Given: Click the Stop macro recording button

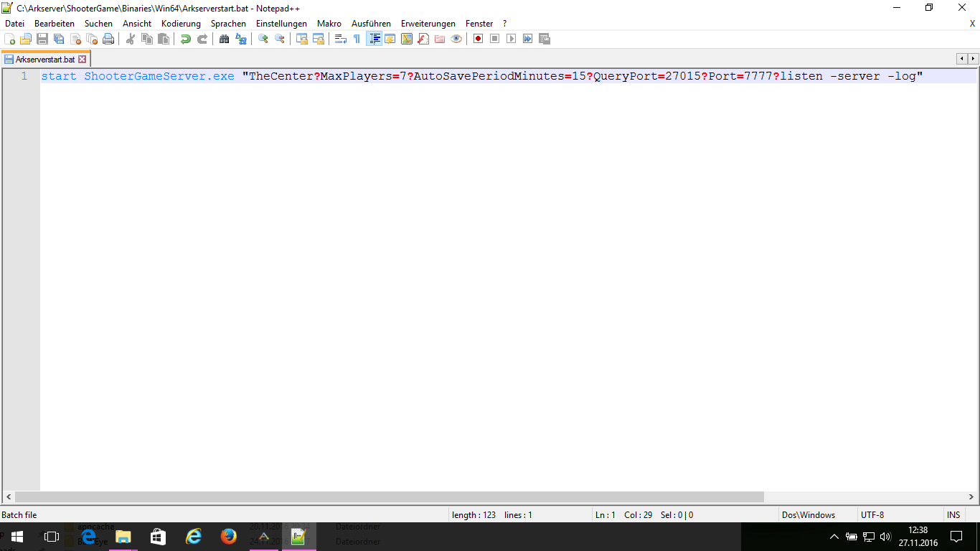Looking at the screenshot, I should click(x=495, y=39).
